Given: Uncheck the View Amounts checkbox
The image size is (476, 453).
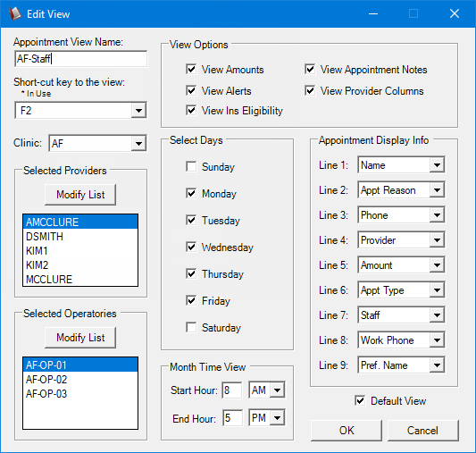Looking at the screenshot, I should tap(191, 69).
